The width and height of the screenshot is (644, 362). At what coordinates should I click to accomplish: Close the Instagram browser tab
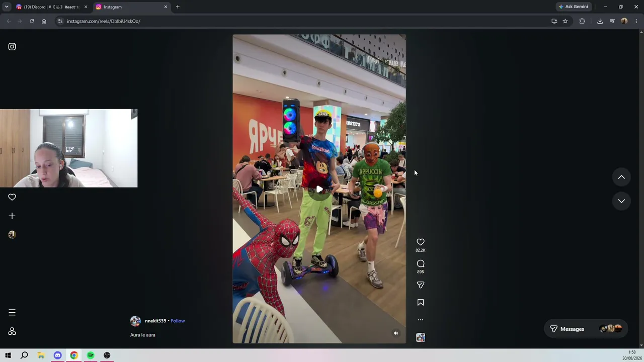point(166,7)
